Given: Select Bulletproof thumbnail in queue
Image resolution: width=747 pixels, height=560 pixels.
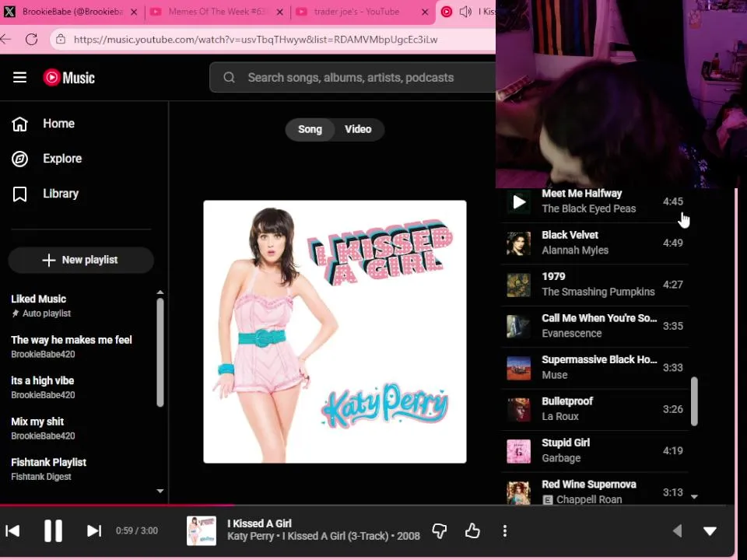Looking at the screenshot, I should point(519,410).
